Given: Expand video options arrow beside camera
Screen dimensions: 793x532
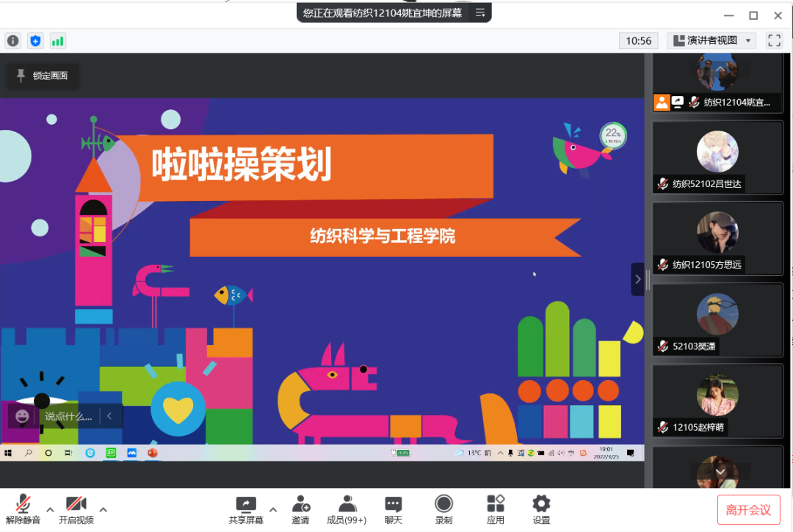Looking at the screenshot, I should pyautogui.click(x=104, y=509).
